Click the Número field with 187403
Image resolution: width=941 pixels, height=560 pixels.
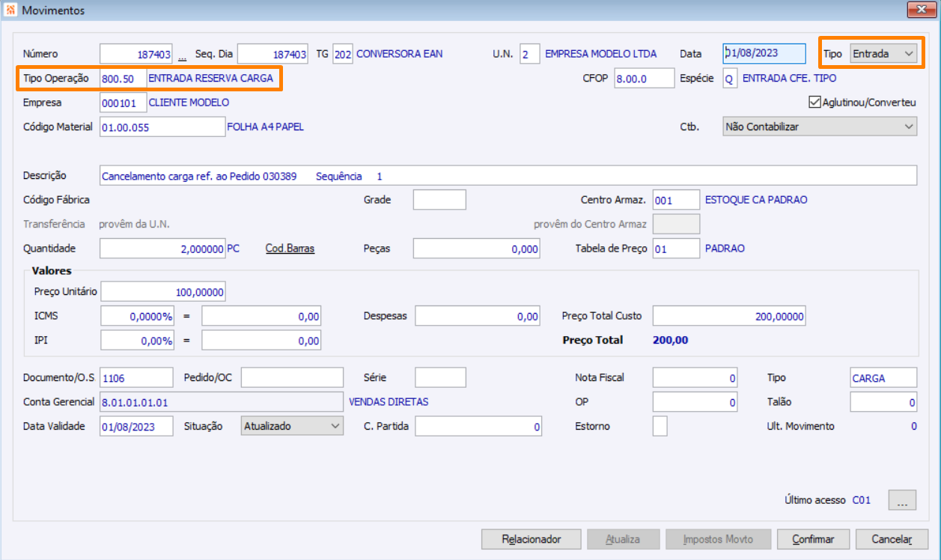(x=137, y=54)
